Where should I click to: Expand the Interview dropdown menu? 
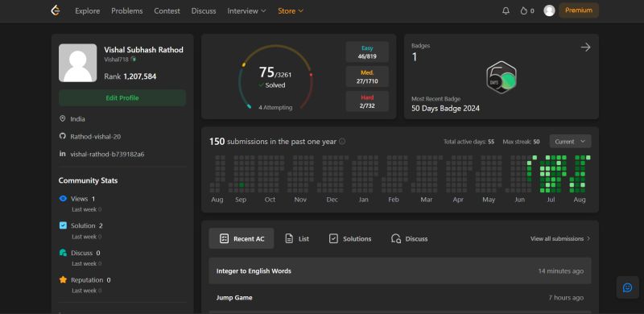tap(246, 11)
